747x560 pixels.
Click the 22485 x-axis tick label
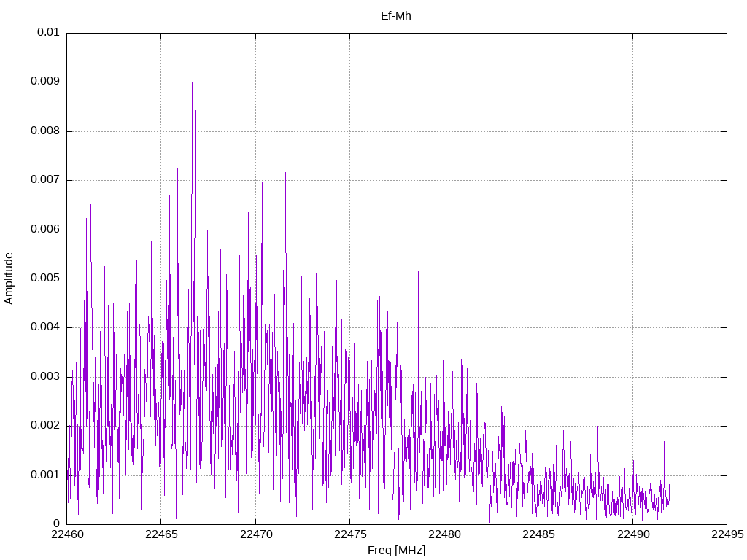(x=538, y=534)
